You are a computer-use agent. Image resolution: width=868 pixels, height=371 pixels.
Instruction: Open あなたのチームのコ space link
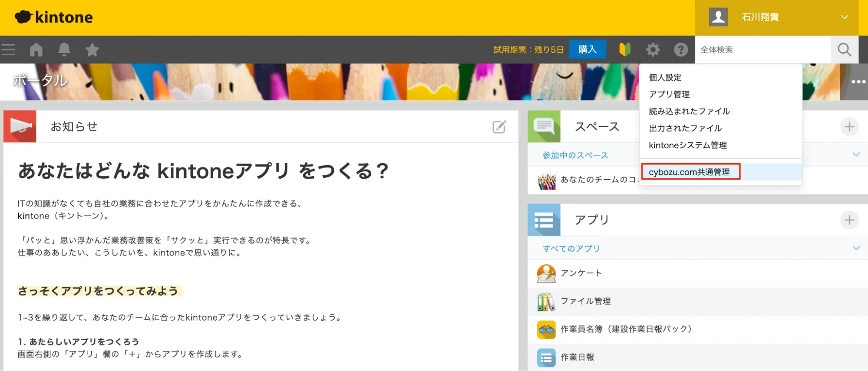point(599,180)
